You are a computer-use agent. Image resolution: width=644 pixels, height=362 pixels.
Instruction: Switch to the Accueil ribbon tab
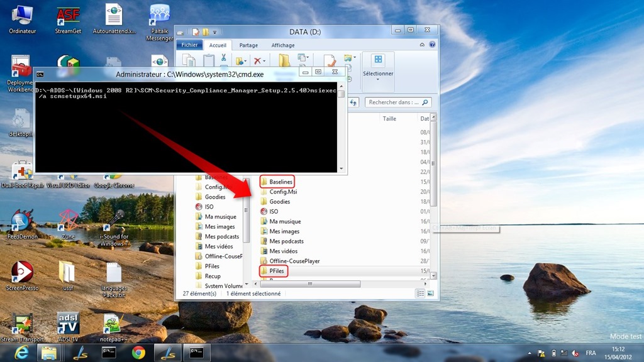pyautogui.click(x=217, y=45)
